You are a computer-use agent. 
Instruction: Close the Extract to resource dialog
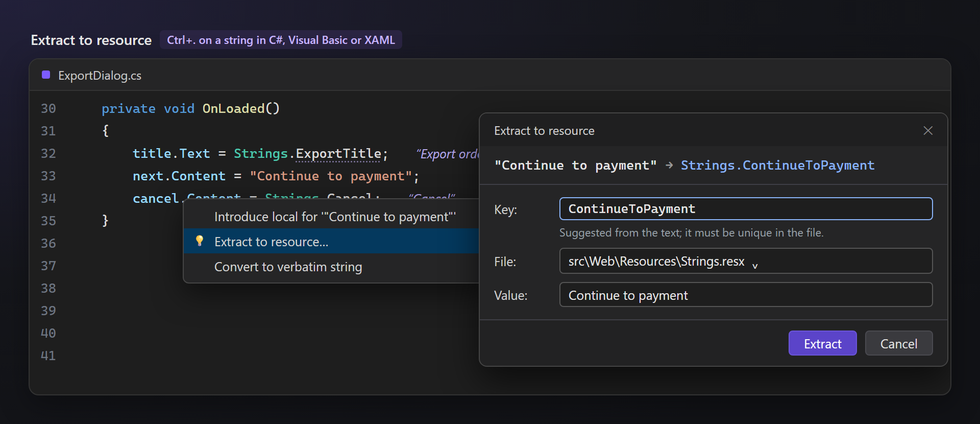pyautogui.click(x=928, y=131)
